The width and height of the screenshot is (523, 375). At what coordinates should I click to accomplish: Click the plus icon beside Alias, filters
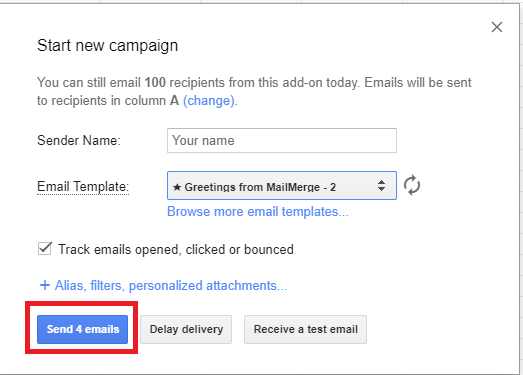pyautogui.click(x=45, y=285)
